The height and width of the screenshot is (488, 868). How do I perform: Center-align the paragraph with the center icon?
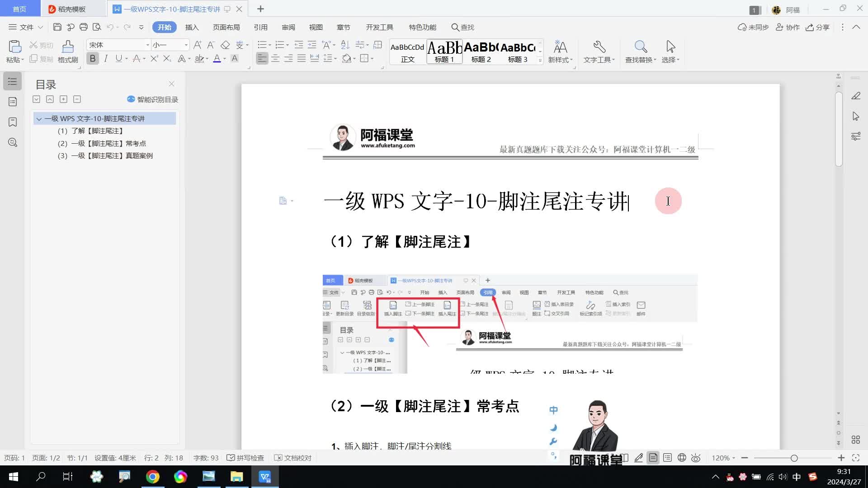click(x=275, y=58)
